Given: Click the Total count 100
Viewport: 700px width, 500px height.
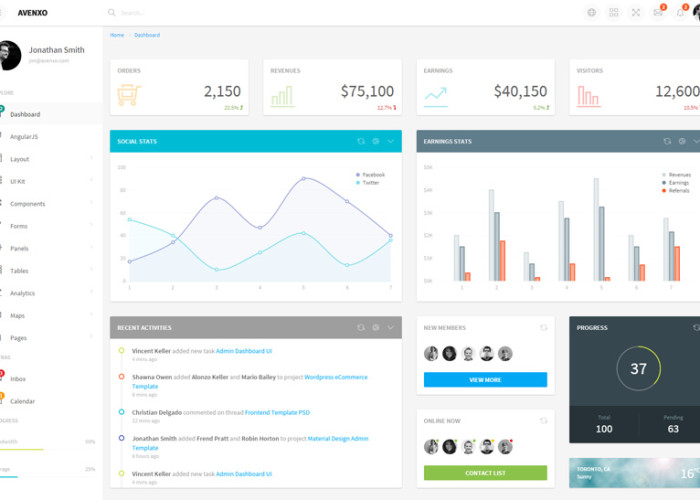Looking at the screenshot, I should point(604,429).
